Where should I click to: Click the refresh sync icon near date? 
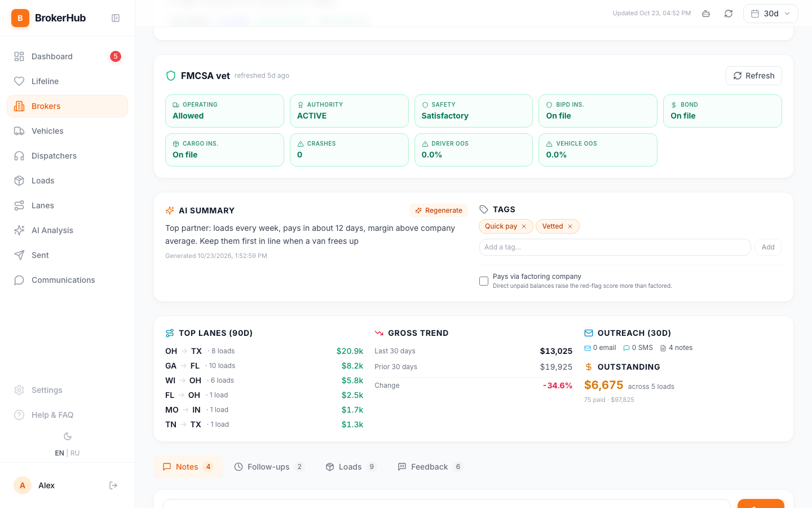(x=729, y=14)
